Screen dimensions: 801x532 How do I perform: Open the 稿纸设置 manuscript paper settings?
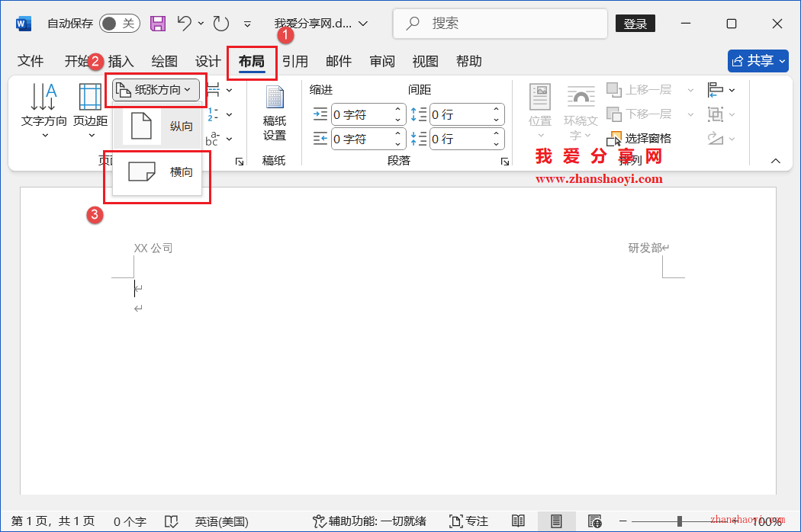point(275,114)
